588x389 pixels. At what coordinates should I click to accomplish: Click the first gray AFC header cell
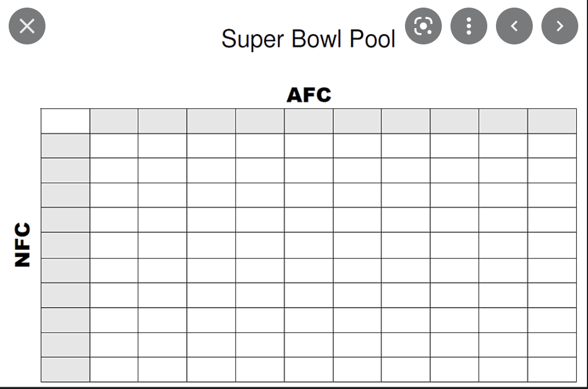[x=114, y=121]
